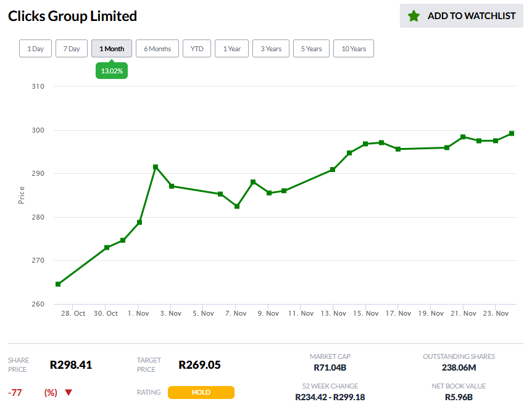
Task: Click the 13 Nov data point
Action: [x=333, y=170]
